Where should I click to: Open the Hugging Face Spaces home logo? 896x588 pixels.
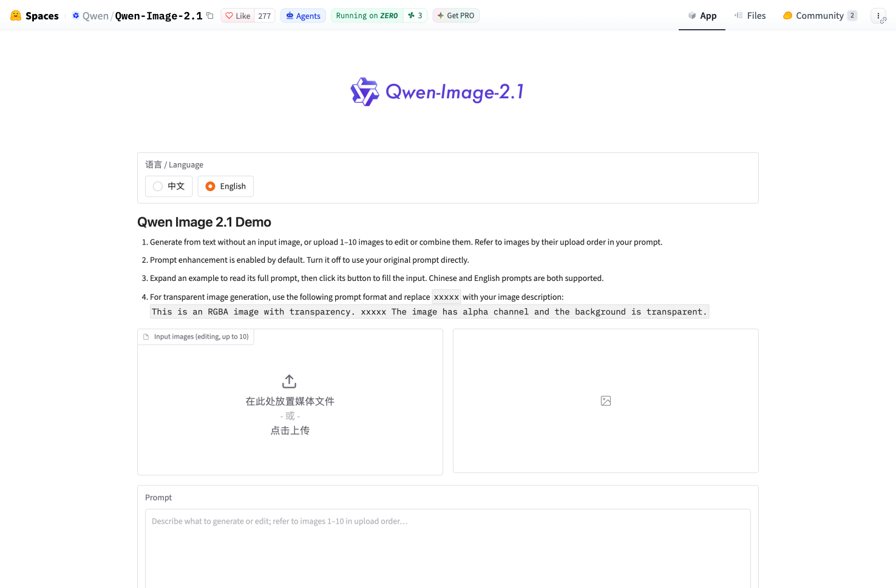(35, 16)
